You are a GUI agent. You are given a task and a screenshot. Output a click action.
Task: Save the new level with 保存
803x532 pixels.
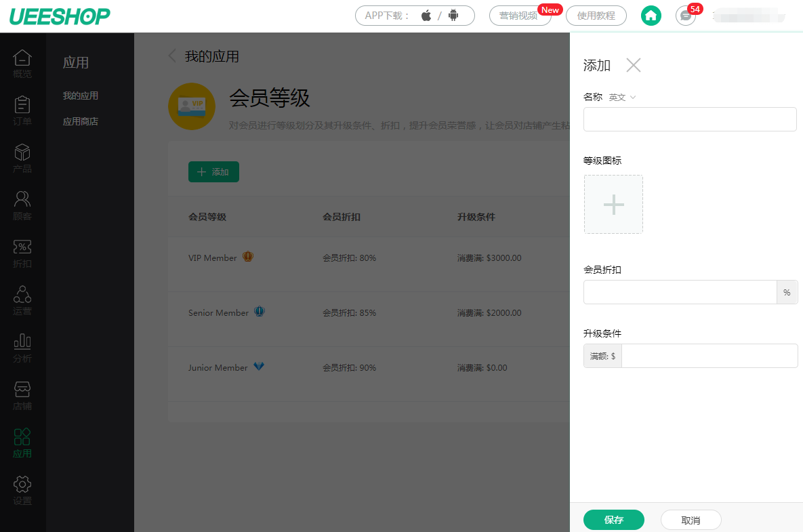point(613,520)
